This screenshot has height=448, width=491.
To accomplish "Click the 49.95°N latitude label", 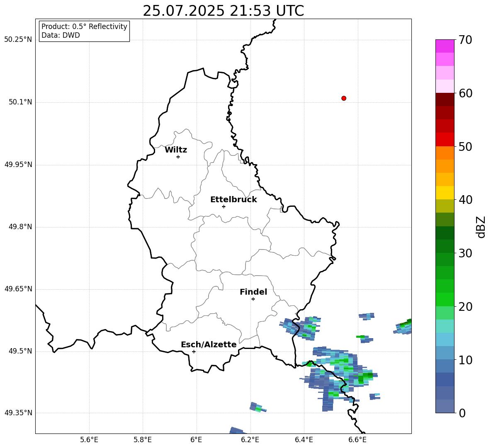I will [x=18, y=164].
